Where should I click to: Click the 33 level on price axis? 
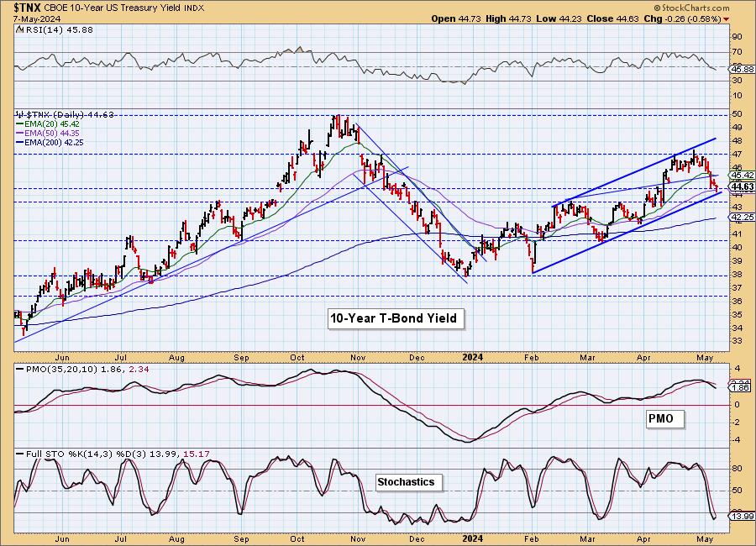click(x=738, y=340)
